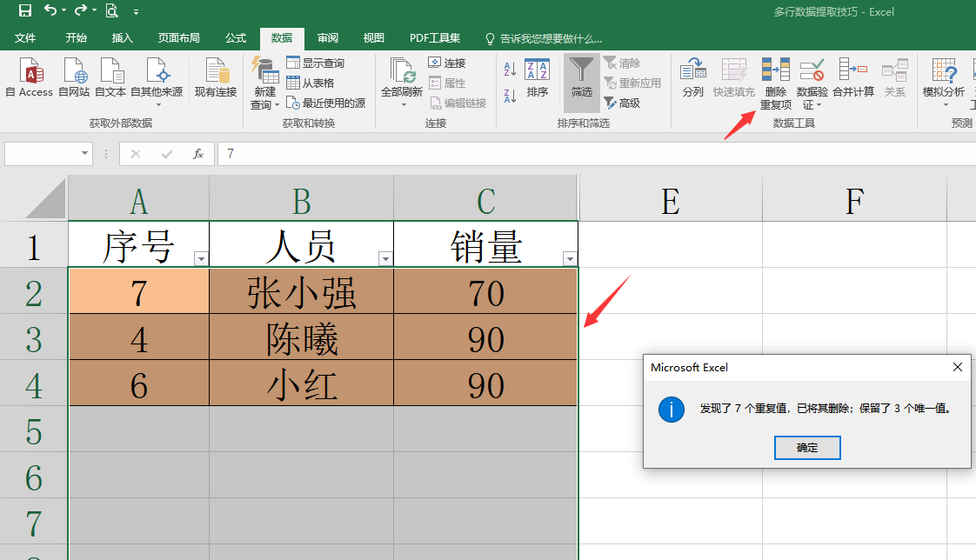
Task: Select column E header
Action: click(671, 198)
